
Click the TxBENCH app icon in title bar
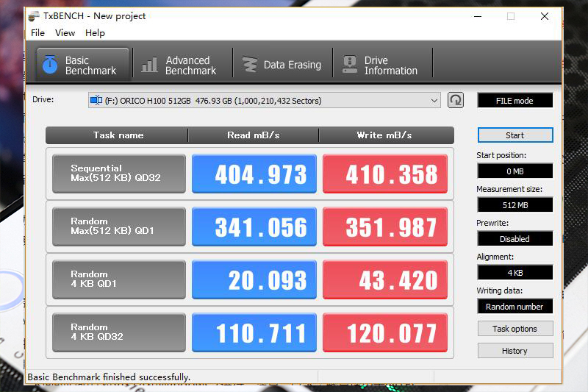pyautogui.click(x=34, y=16)
